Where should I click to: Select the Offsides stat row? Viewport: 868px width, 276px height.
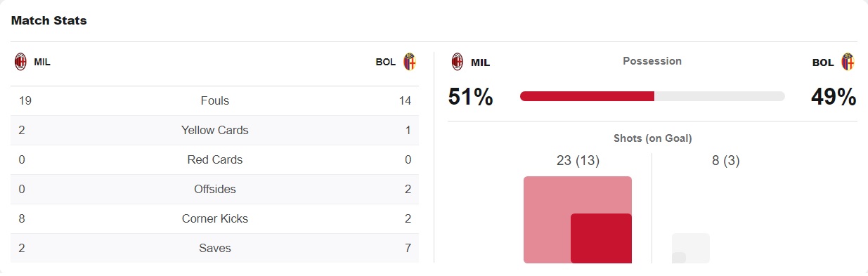click(x=214, y=189)
